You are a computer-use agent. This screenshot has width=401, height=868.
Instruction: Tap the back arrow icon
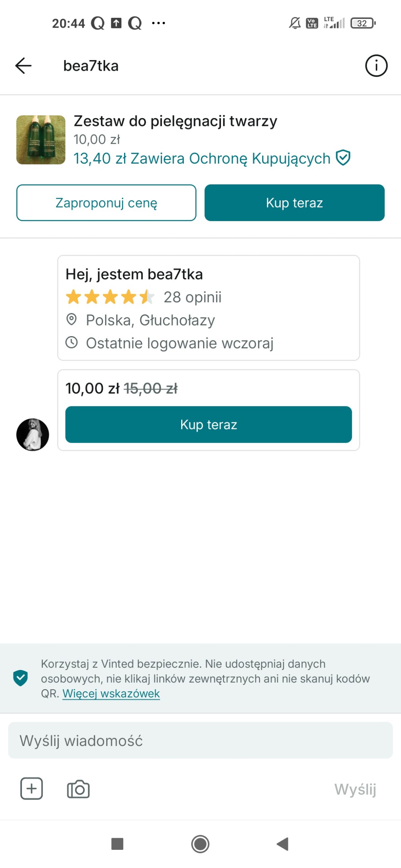coord(23,66)
